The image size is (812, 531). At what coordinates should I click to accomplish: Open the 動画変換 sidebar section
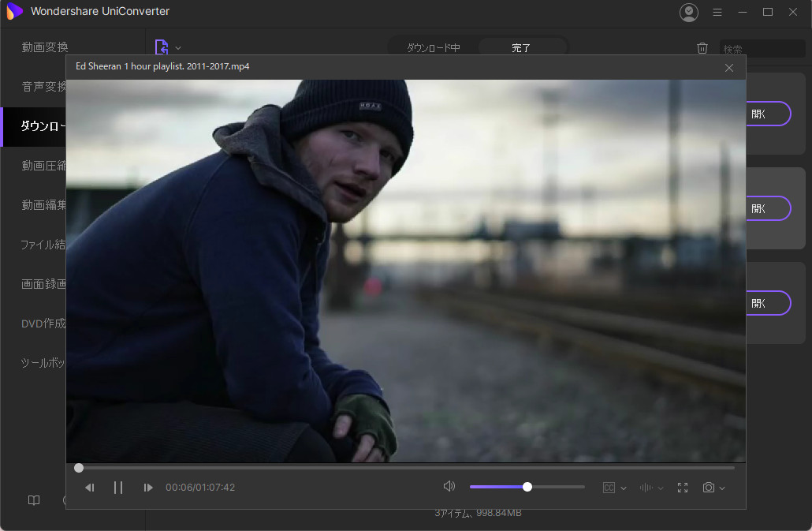(x=44, y=47)
